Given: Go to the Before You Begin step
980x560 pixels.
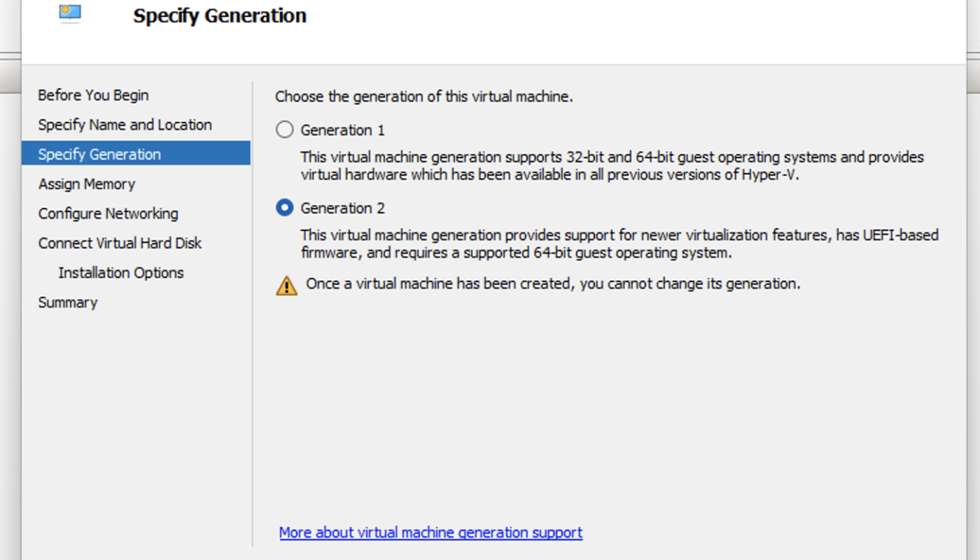Looking at the screenshot, I should [x=93, y=95].
